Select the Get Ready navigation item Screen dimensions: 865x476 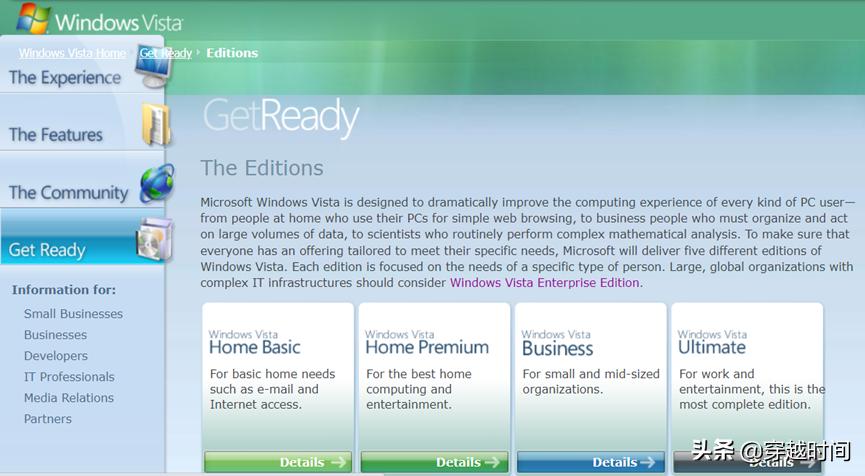point(47,250)
